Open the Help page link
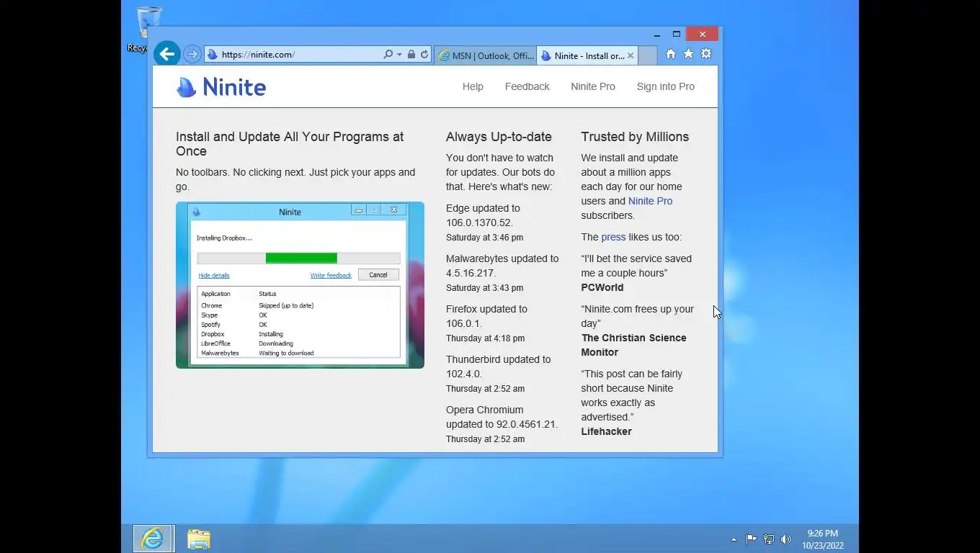This screenshot has width=980, height=553. tap(473, 86)
